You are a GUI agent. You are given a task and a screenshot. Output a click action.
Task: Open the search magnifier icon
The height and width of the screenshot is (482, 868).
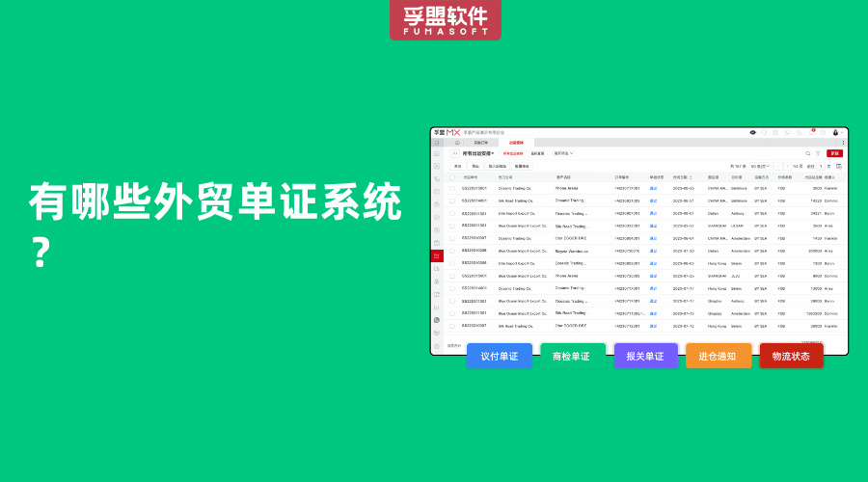click(x=807, y=153)
